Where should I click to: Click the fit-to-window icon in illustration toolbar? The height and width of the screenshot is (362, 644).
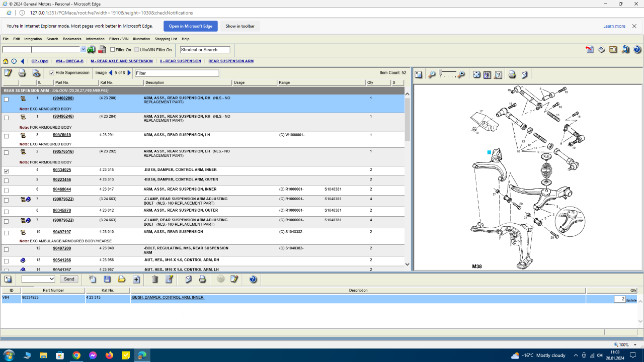pyautogui.click(x=476, y=75)
